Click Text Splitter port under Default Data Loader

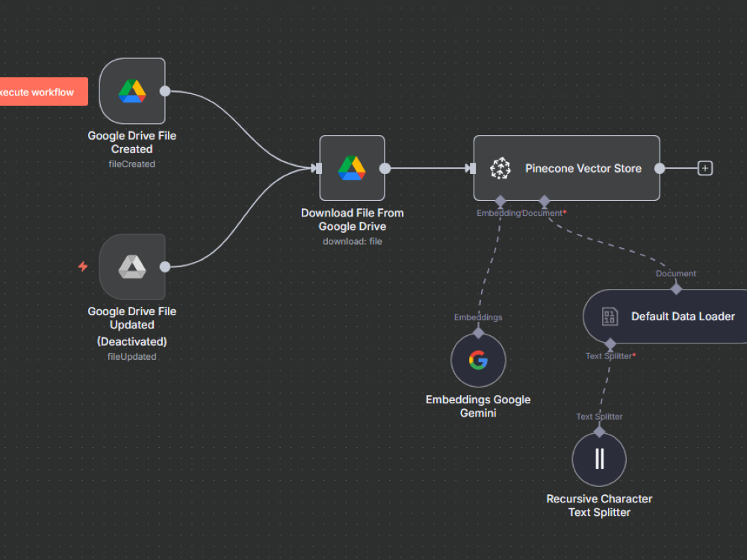(x=610, y=343)
